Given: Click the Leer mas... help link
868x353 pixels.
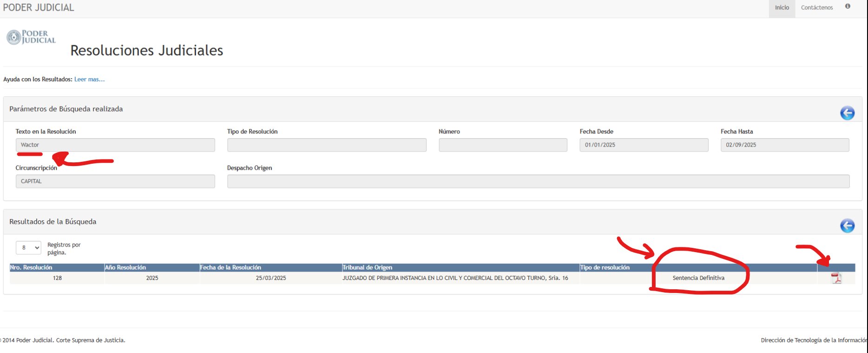Looking at the screenshot, I should coord(89,80).
